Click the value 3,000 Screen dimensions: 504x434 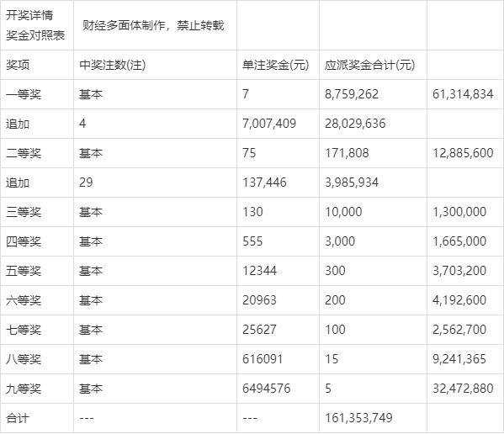point(340,241)
